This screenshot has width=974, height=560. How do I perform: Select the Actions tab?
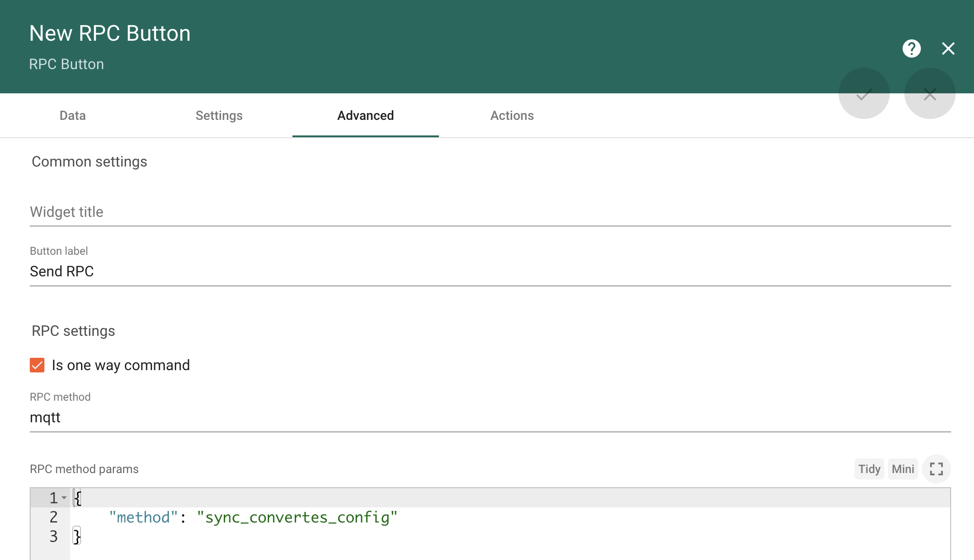512,116
